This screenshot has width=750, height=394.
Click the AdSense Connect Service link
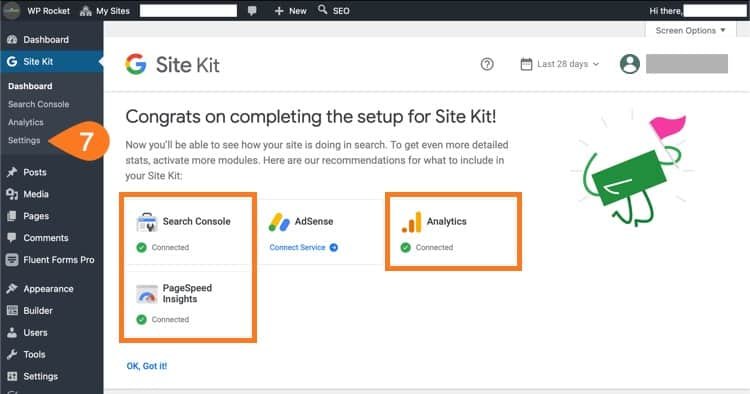pyautogui.click(x=298, y=247)
